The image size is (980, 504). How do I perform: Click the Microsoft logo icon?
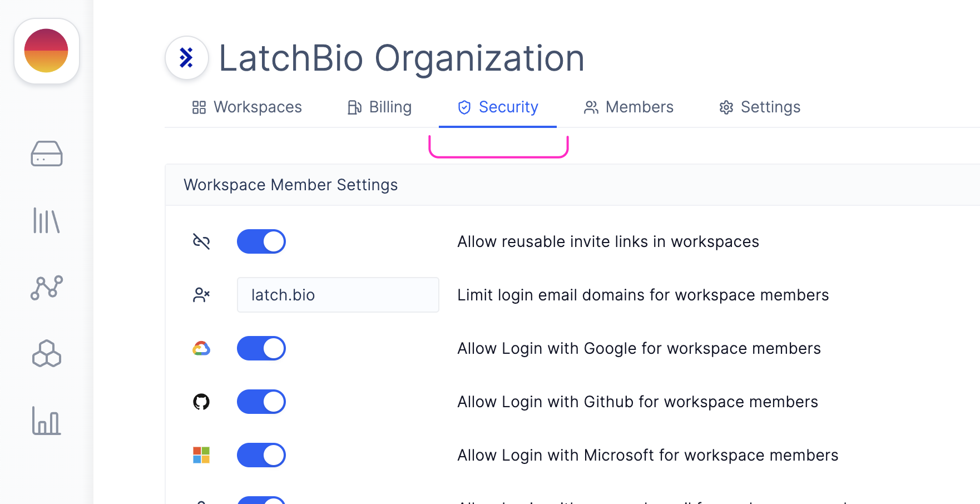201,455
